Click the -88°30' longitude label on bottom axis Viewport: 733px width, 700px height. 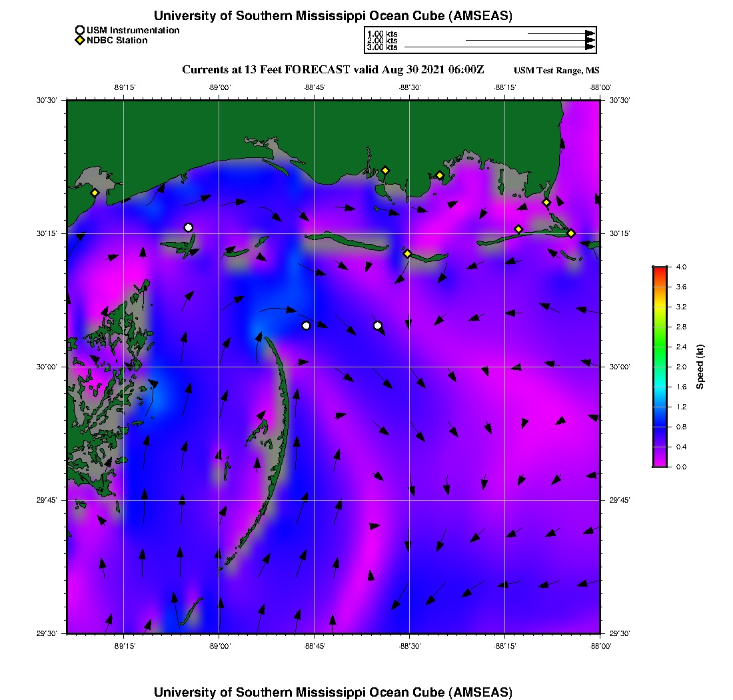[x=409, y=646]
